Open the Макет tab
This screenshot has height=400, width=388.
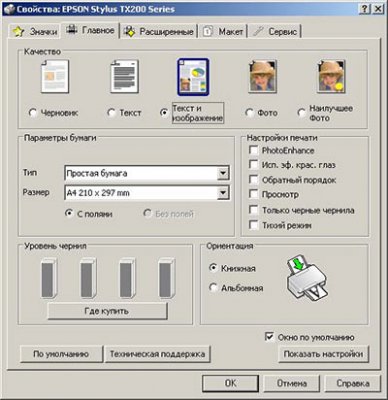click(x=223, y=32)
